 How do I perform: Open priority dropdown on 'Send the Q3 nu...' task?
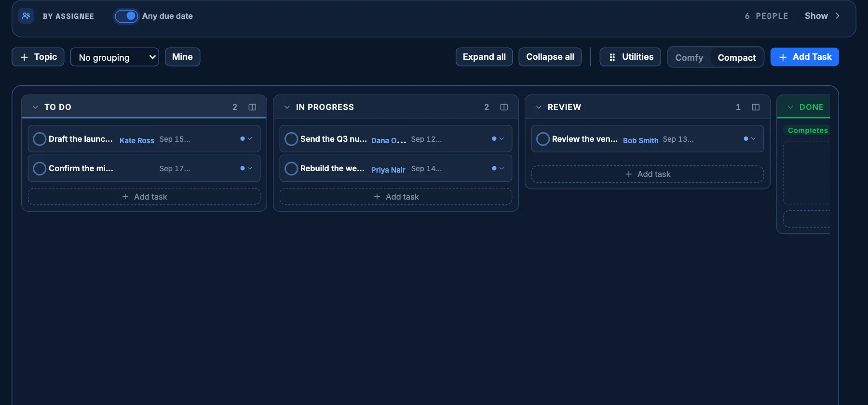[x=498, y=139]
